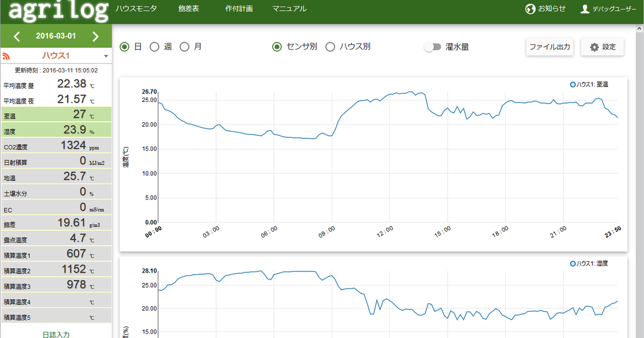644x338 pixels.
Task: Select the ハウス別 radio button
Action: point(331,47)
